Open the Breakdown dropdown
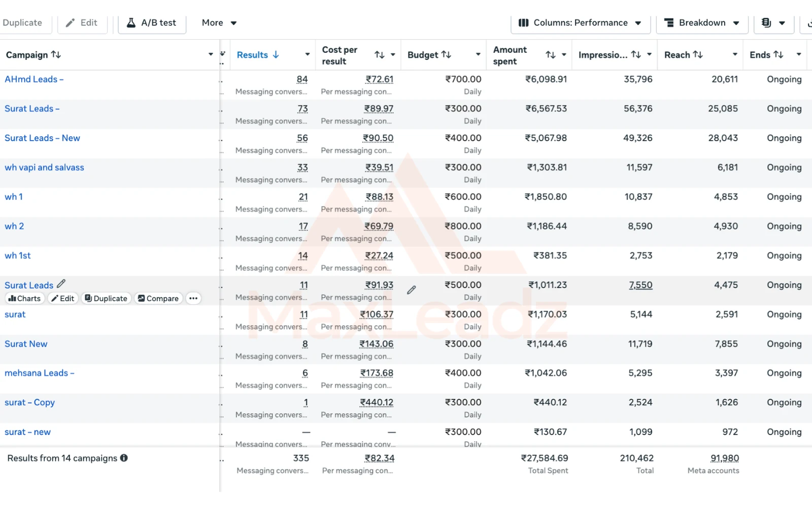Screen dimensions: 812x508 [x=702, y=23]
